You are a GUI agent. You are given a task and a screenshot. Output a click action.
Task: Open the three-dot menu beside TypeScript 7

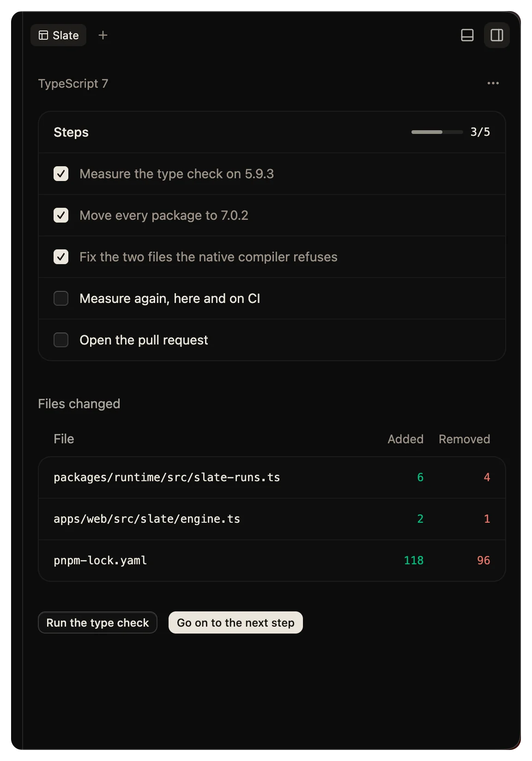click(493, 83)
